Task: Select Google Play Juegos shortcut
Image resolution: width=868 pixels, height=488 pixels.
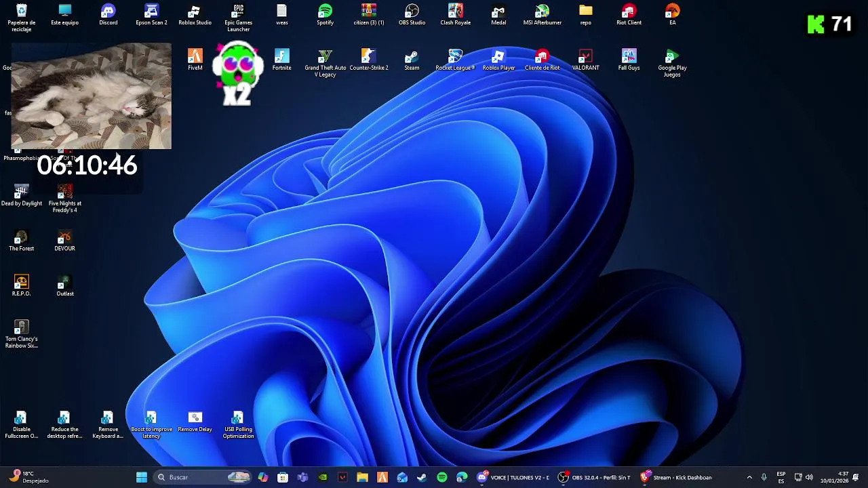Action: click(x=672, y=63)
